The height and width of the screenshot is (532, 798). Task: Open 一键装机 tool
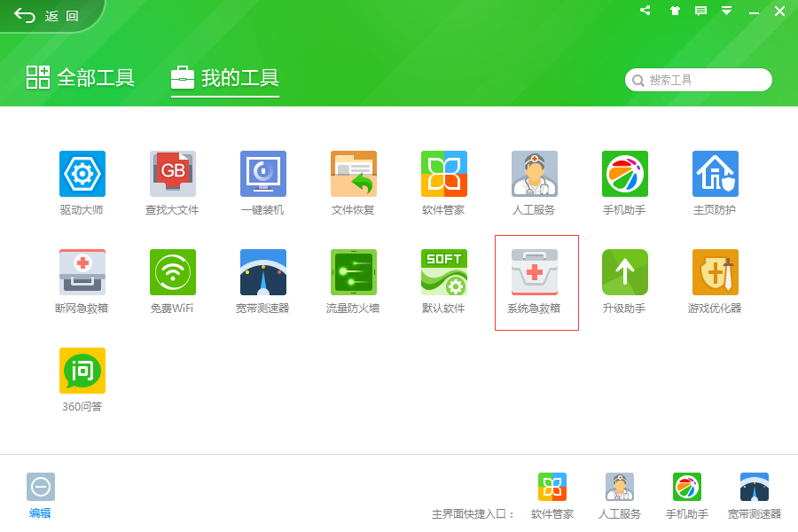(263, 174)
